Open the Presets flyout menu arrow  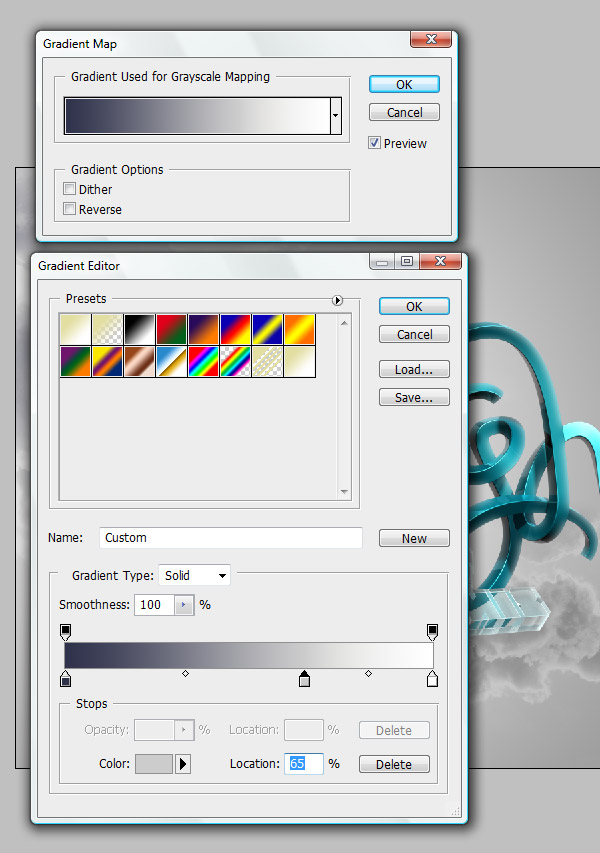(337, 300)
